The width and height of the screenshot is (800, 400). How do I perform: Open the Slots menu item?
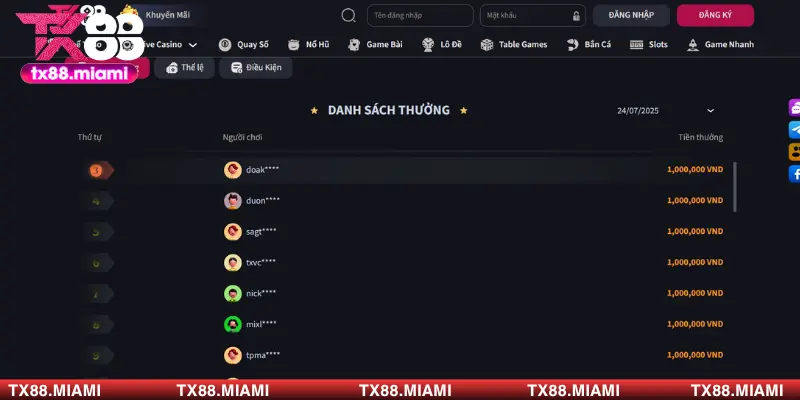(648, 44)
